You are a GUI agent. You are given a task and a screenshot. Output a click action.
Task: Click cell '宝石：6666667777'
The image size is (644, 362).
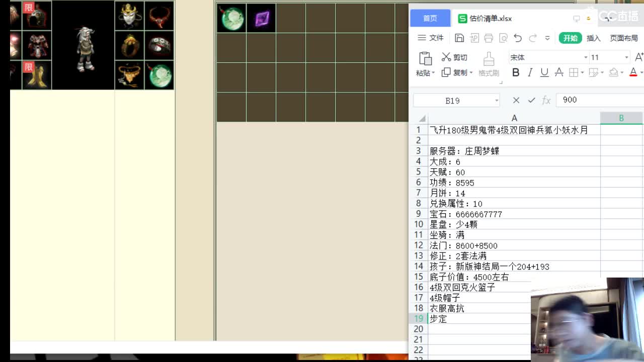[x=514, y=214]
